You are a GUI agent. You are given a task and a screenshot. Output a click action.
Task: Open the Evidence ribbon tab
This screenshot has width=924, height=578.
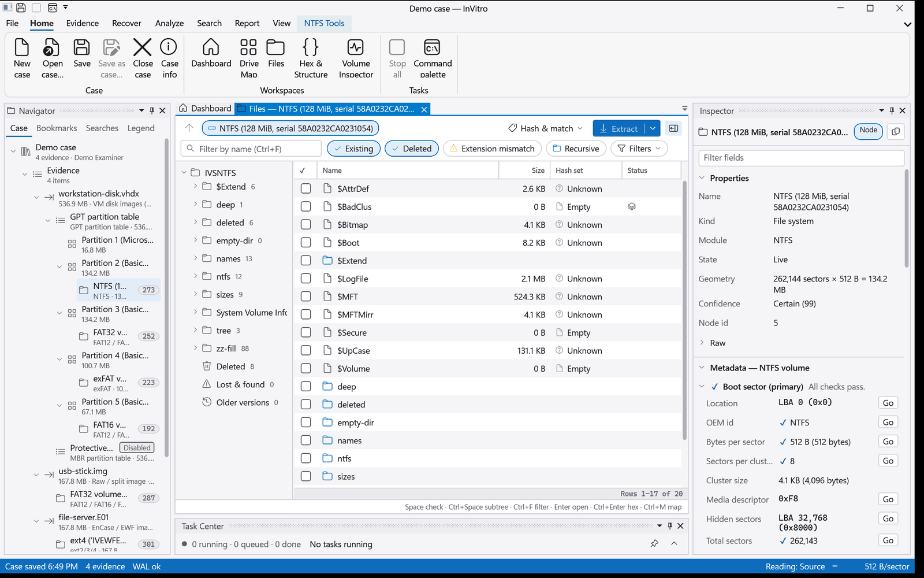(x=82, y=23)
